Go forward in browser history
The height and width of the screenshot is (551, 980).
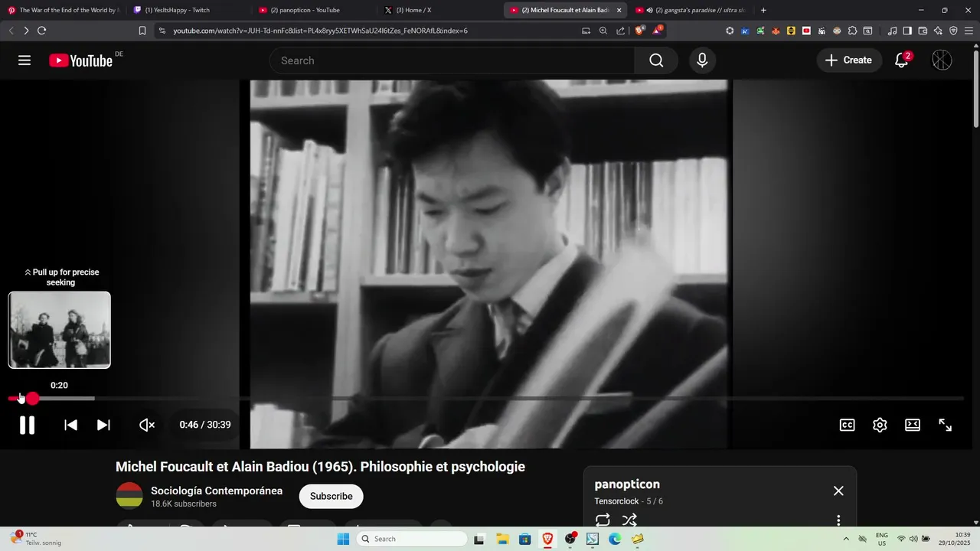(26, 31)
